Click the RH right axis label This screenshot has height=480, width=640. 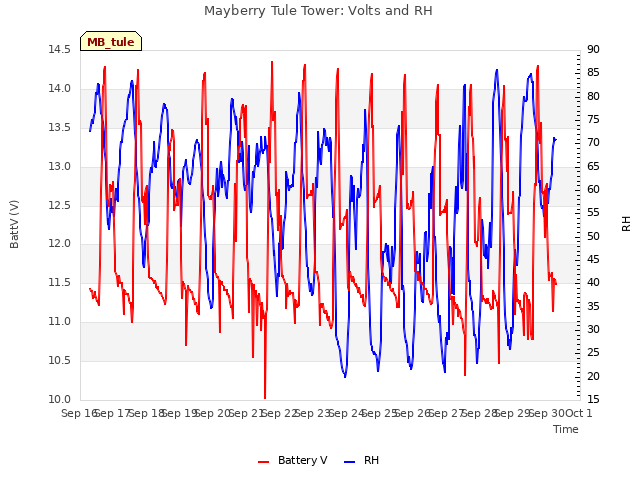tap(626, 224)
